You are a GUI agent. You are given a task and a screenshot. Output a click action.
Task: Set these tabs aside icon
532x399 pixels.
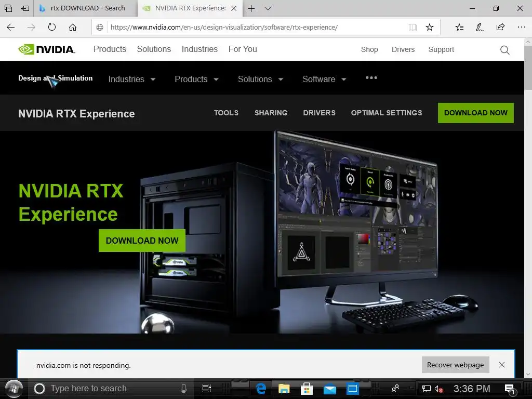(x=25, y=8)
